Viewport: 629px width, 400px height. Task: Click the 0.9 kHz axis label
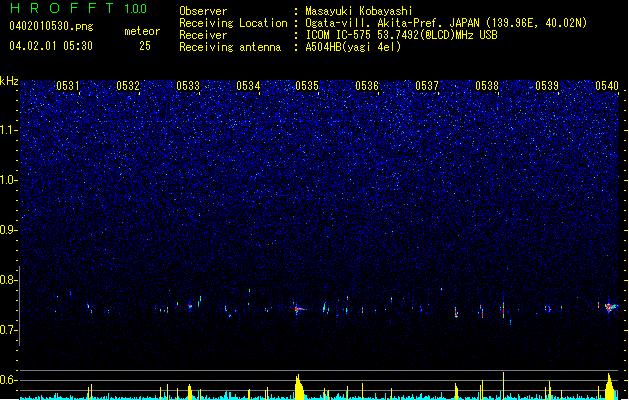click(9, 230)
